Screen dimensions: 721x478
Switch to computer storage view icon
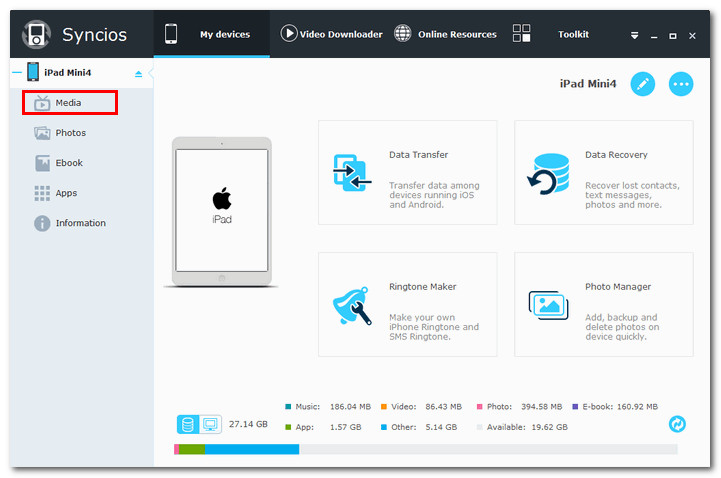coord(211,424)
